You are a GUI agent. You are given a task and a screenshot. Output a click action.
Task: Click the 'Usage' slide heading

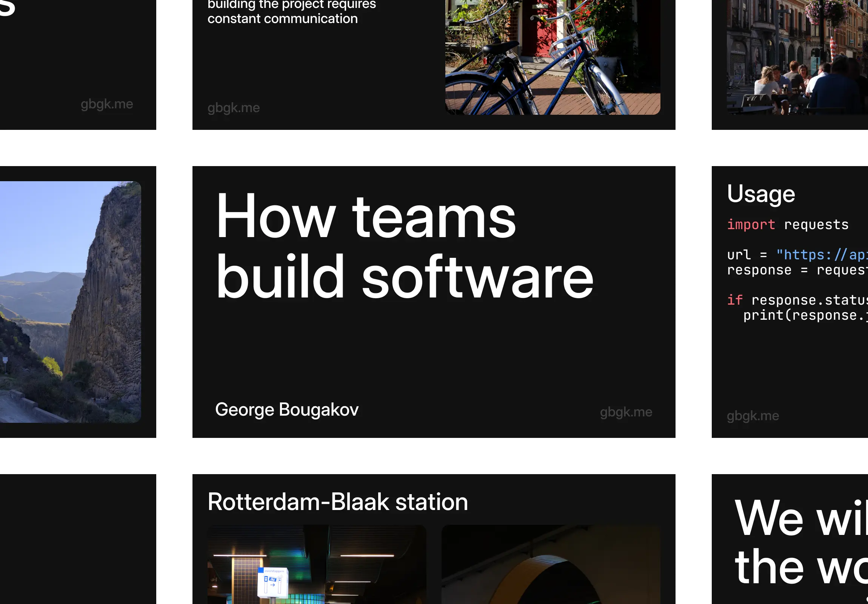point(761,194)
